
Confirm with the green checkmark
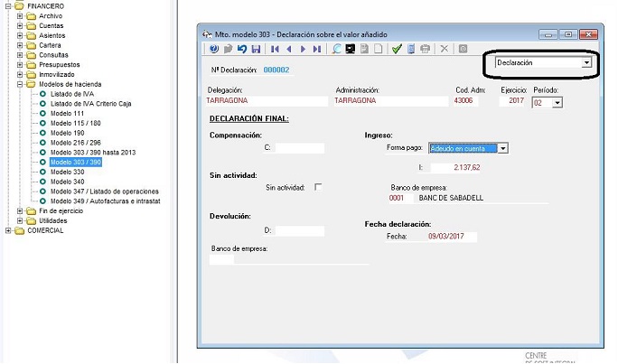click(397, 49)
